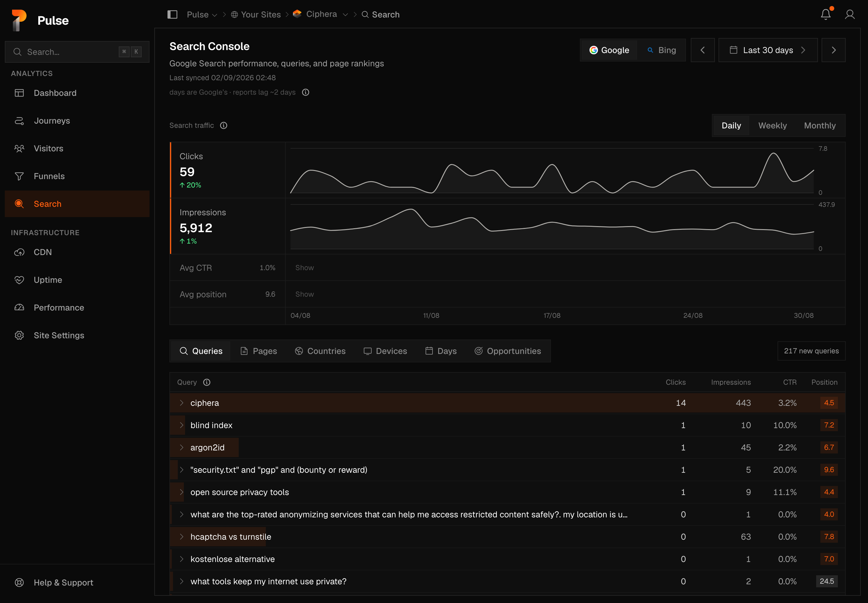
Task: Set chart granularity to Weekly
Action: click(x=772, y=125)
